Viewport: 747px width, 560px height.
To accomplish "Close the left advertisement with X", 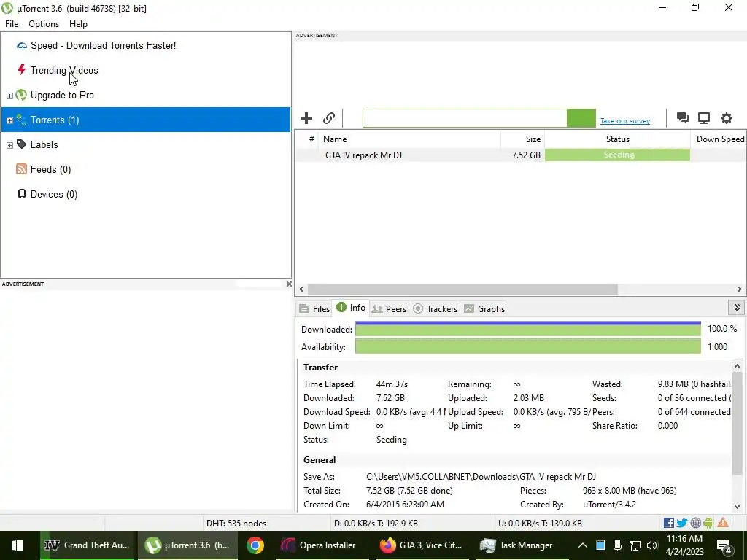I will pyautogui.click(x=289, y=284).
